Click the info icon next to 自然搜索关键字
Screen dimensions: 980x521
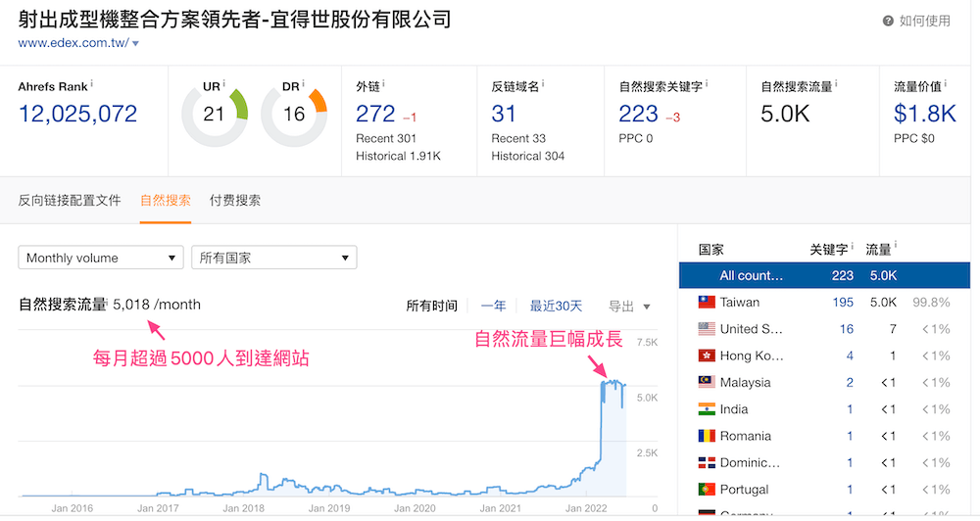coord(707,83)
